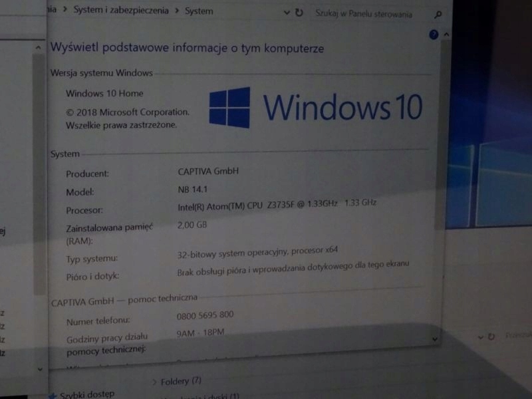Click the scroll-up arrow of the main pane
Image resolution: width=532 pixels, height=399 pixels.
[x=446, y=35]
